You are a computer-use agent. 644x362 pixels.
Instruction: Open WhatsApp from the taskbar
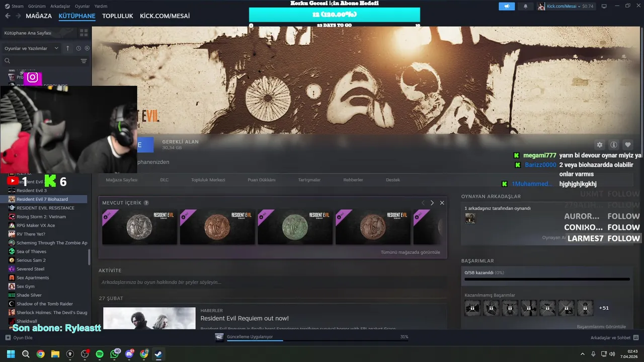(x=115, y=354)
